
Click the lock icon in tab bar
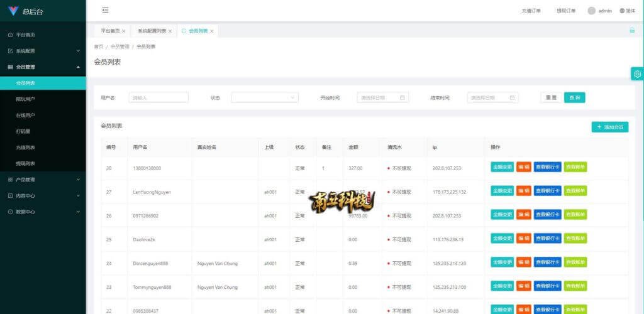point(632,30)
